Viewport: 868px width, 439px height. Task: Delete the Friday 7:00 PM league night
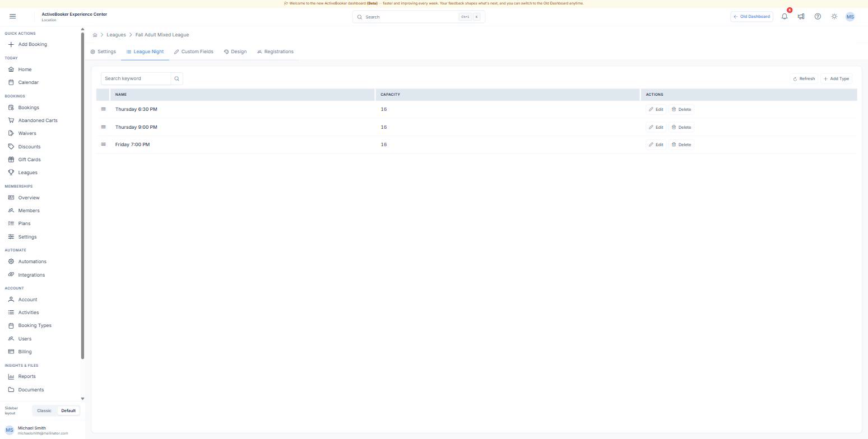(x=681, y=145)
